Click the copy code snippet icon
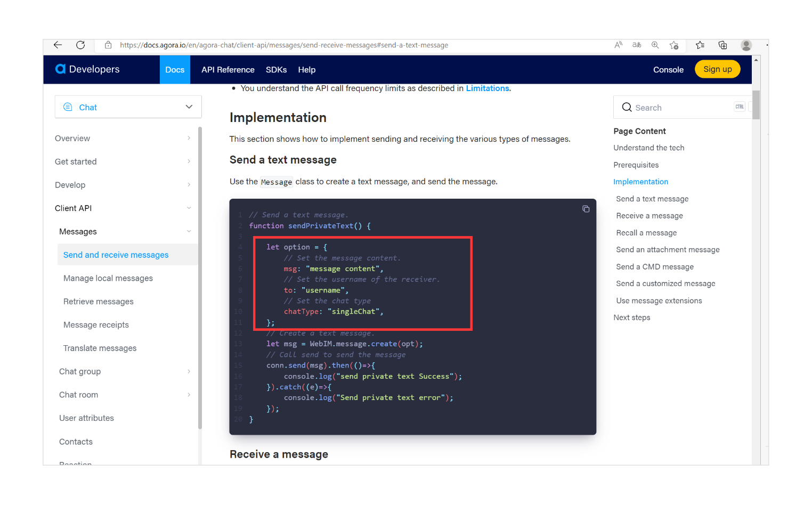The image size is (812, 505). pyautogui.click(x=586, y=209)
